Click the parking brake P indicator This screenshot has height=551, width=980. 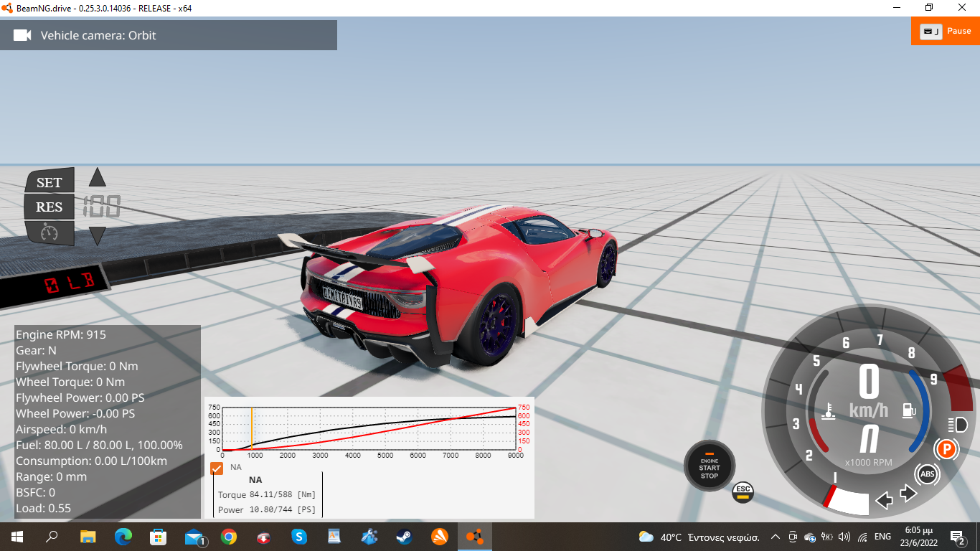pyautogui.click(x=946, y=450)
